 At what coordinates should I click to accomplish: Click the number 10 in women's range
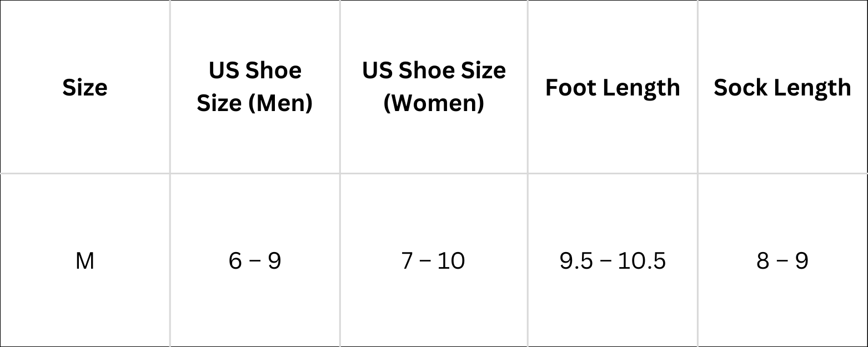coord(450,260)
